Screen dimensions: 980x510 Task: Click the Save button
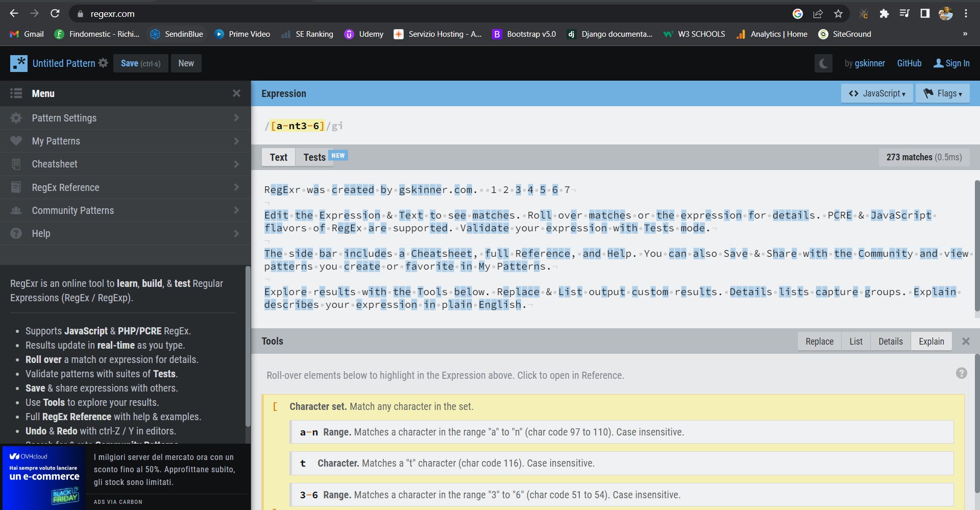(141, 63)
